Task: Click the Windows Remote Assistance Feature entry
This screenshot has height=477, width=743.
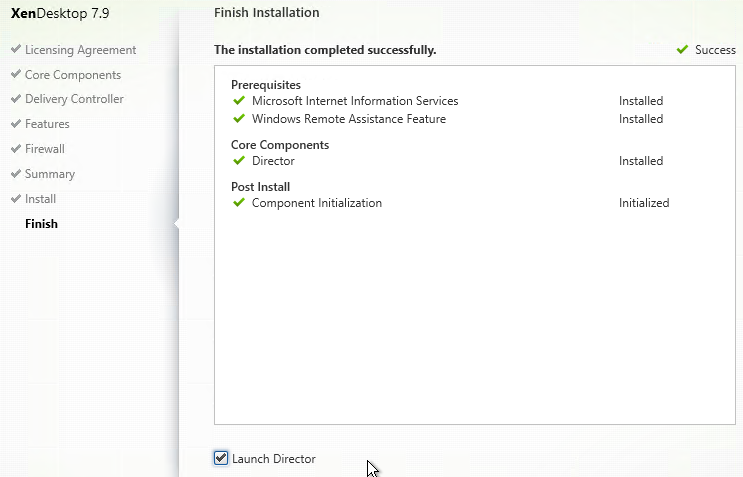Action: 349,119
